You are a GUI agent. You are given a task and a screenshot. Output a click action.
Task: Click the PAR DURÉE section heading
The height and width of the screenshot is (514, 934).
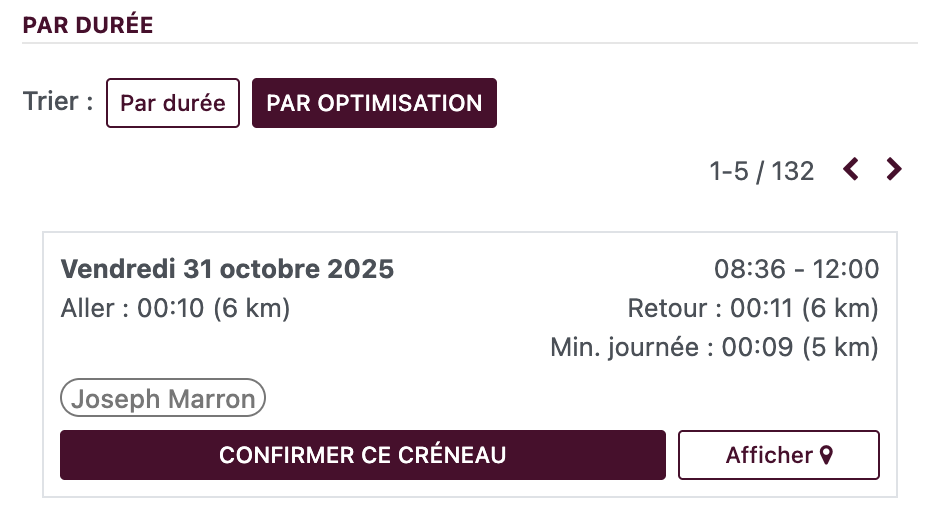pos(88,26)
